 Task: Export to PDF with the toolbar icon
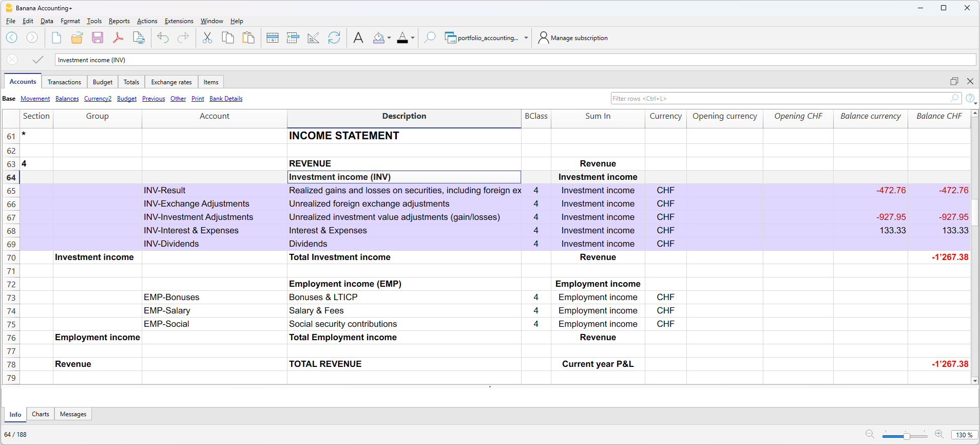click(118, 38)
